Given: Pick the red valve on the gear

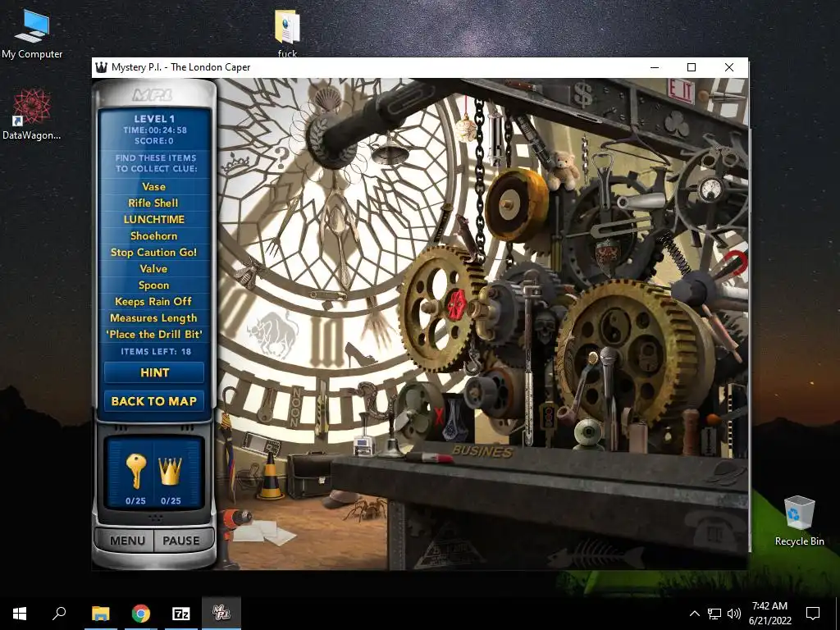Looking at the screenshot, I should (x=456, y=304).
